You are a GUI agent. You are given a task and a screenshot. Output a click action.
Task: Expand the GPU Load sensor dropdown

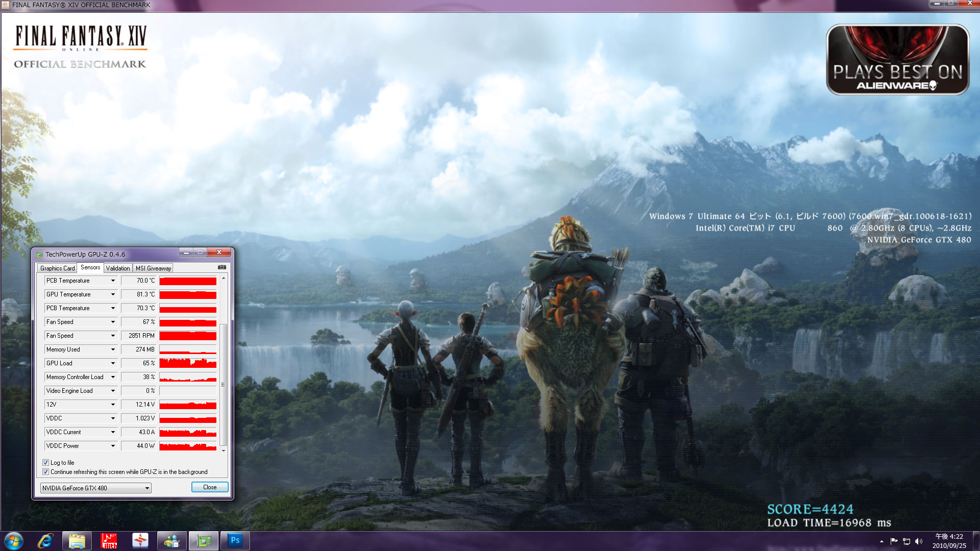(x=113, y=363)
